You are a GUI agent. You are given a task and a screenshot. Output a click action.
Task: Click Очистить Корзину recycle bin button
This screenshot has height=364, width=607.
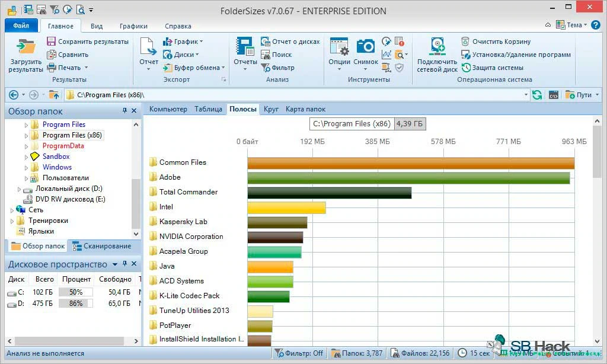point(496,41)
